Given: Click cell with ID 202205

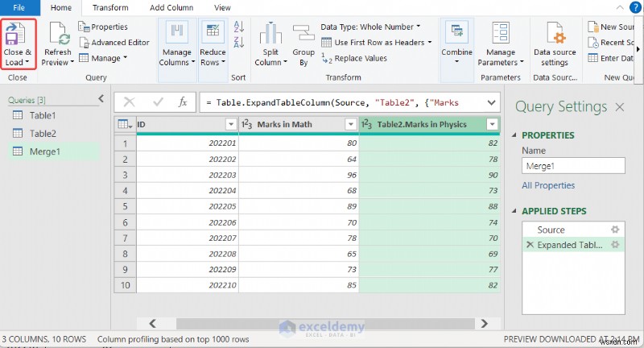Looking at the screenshot, I should click(188, 207).
